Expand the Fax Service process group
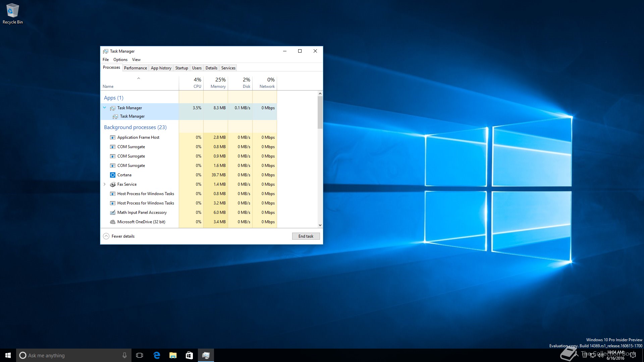 pyautogui.click(x=104, y=184)
